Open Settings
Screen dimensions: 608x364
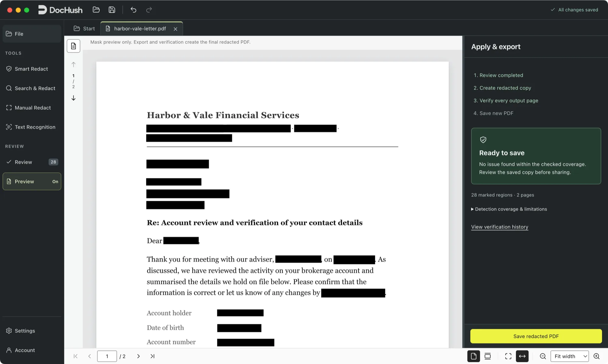click(32, 331)
